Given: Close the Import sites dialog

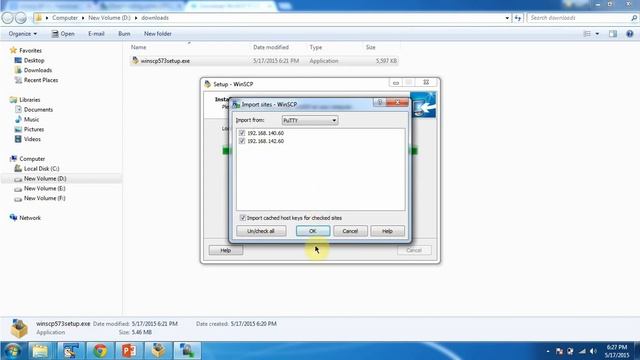Looking at the screenshot, I should [x=397, y=102].
